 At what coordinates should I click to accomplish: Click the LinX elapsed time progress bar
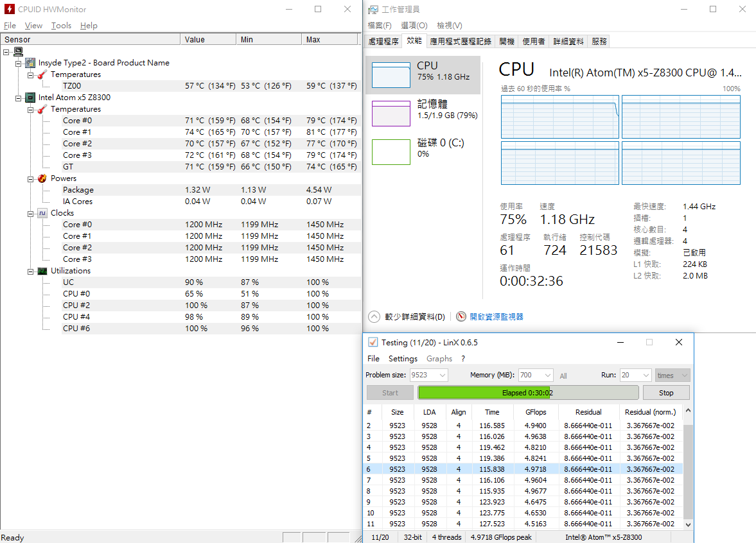click(528, 393)
